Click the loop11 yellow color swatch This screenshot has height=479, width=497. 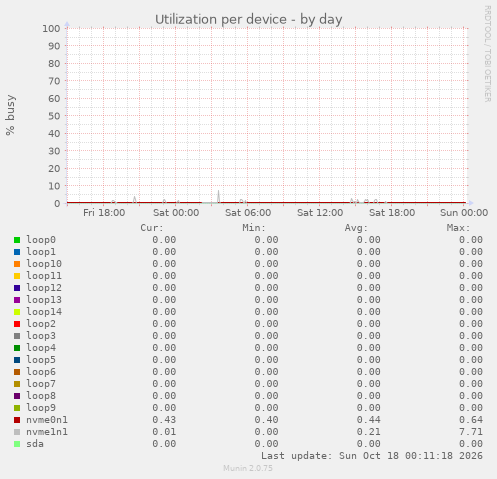(17, 276)
